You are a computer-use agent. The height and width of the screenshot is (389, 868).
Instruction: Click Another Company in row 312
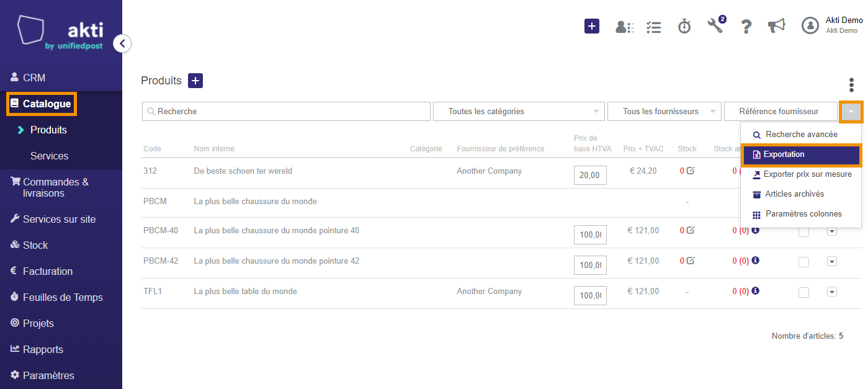click(490, 171)
